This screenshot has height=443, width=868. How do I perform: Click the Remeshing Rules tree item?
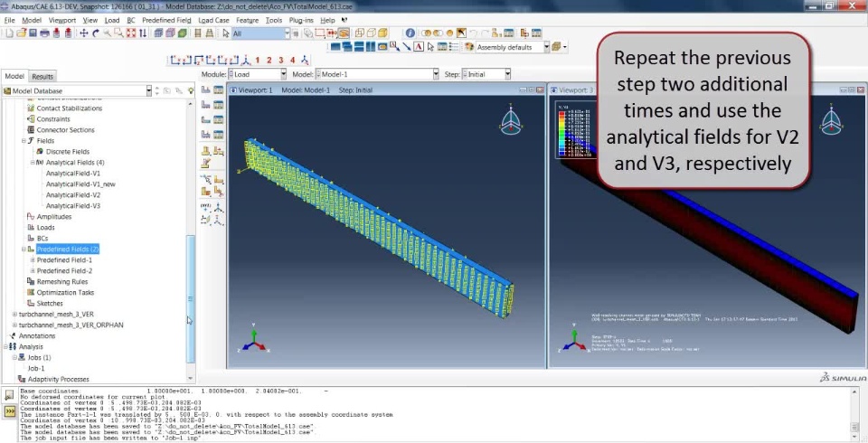click(62, 282)
